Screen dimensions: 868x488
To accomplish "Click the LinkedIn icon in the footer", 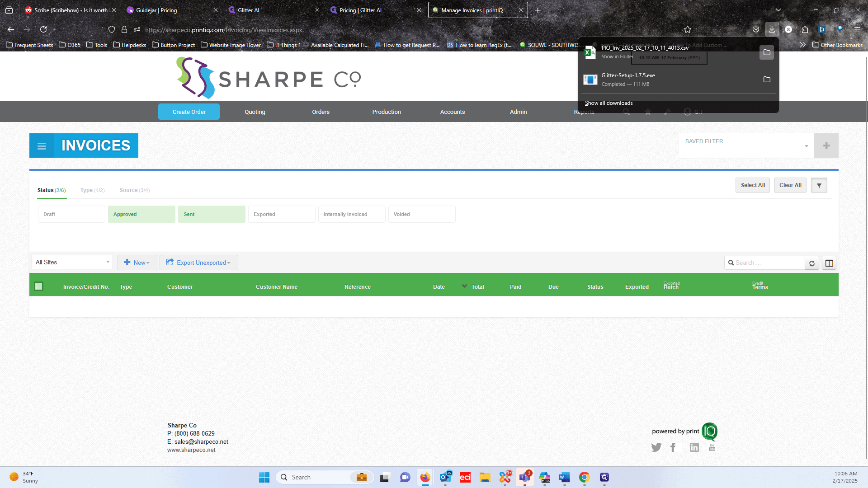I will (x=694, y=447).
